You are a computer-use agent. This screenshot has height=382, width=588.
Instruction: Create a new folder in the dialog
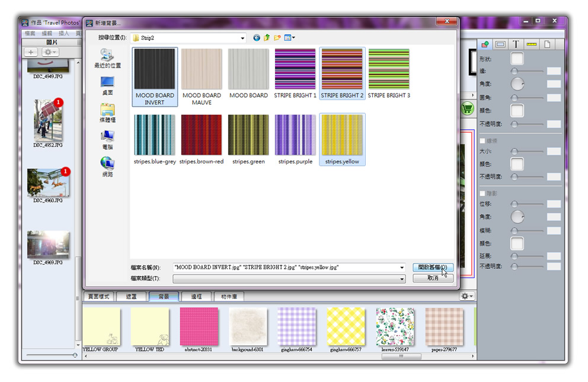tap(277, 38)
